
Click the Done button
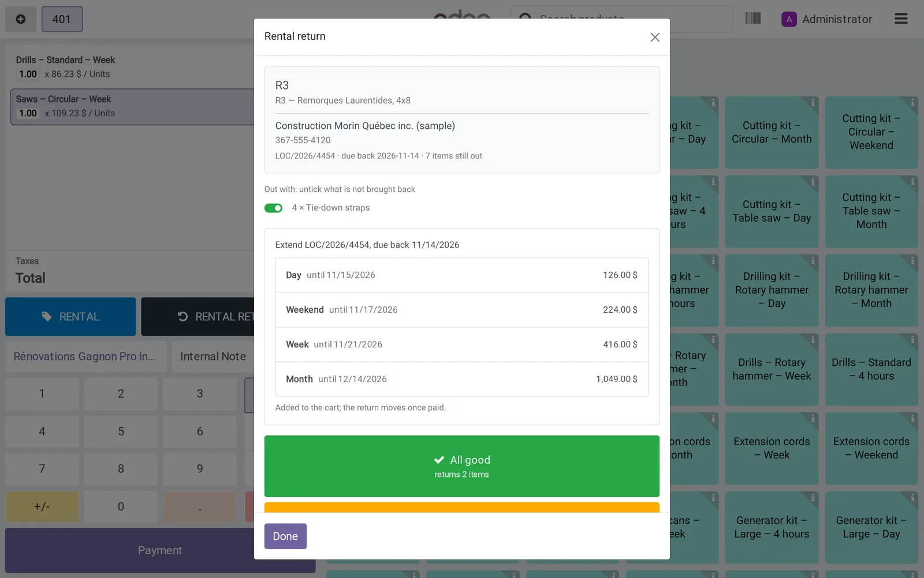click(285, 536)
